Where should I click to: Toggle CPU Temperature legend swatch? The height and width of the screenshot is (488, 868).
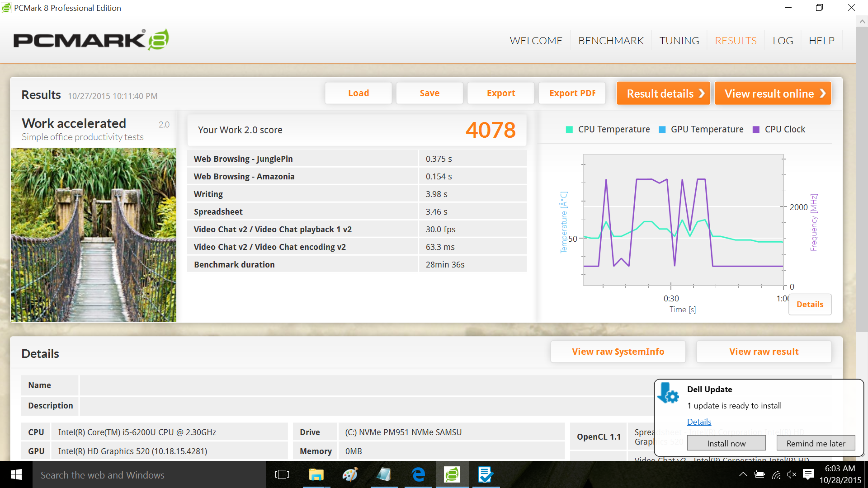click(569, 130)
